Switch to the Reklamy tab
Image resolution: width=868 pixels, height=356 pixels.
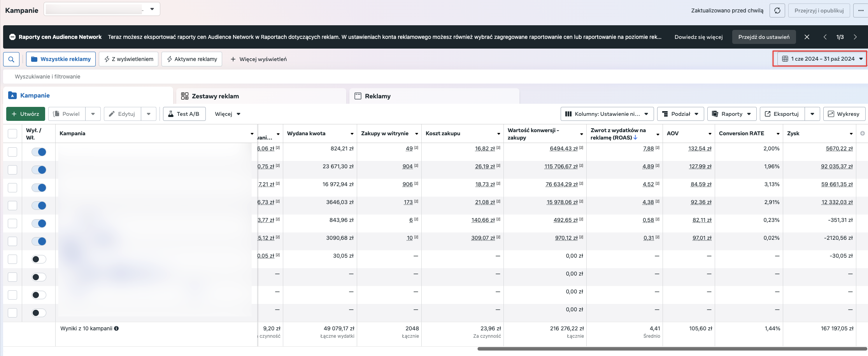pyautogui.click(x=434, y=96)
